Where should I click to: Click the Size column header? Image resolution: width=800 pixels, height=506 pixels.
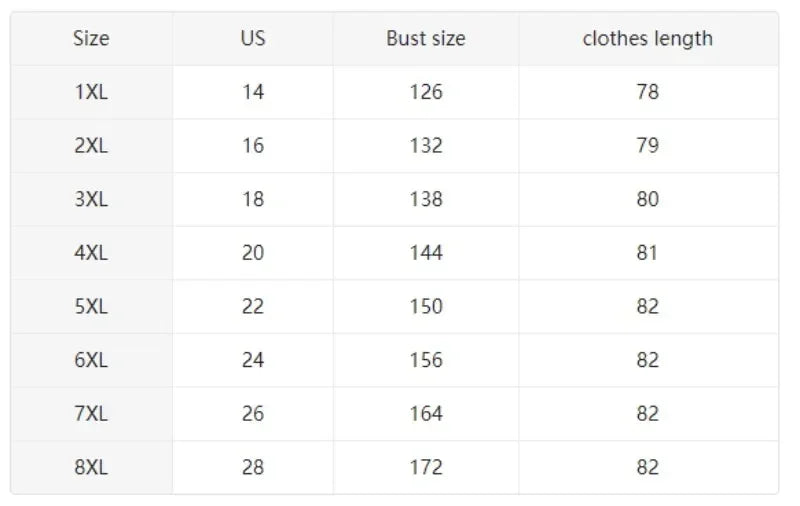click(91, 39)
